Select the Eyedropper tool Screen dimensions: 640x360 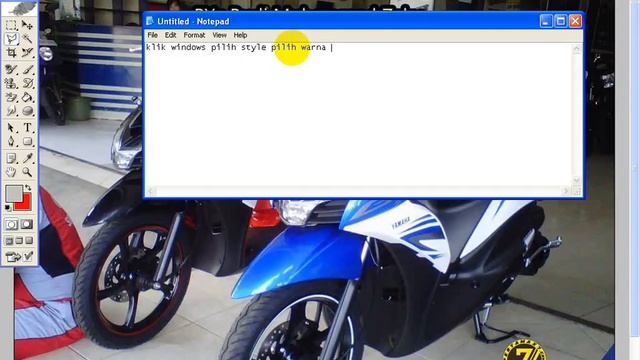coord(27,158)
